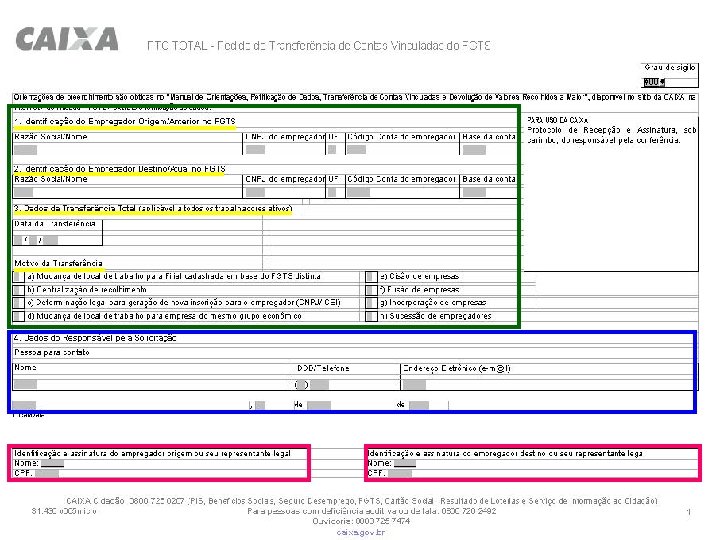Click CPF field of empregador destino signature

400,473
